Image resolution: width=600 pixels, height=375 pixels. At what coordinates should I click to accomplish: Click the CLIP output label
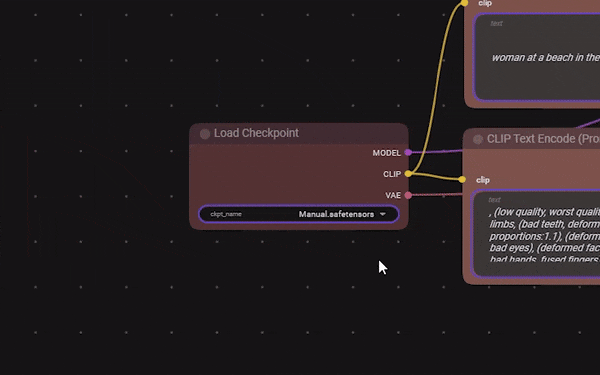392,174
